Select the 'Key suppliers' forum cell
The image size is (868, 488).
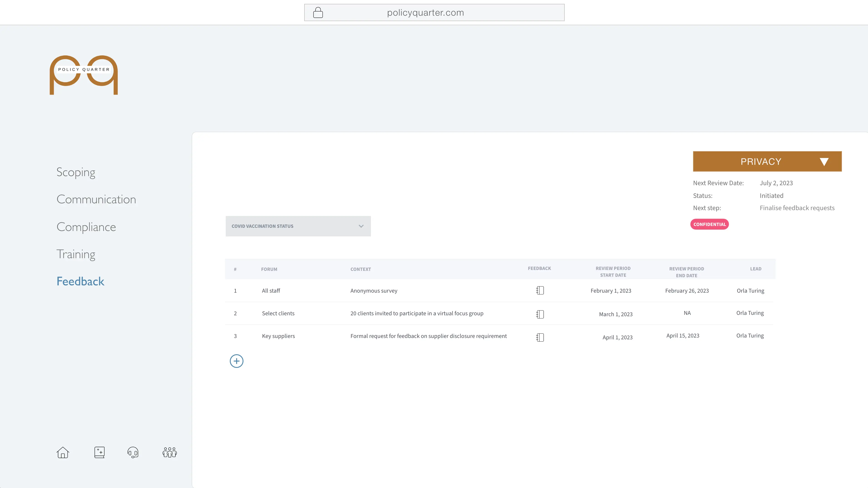point(278,336)
